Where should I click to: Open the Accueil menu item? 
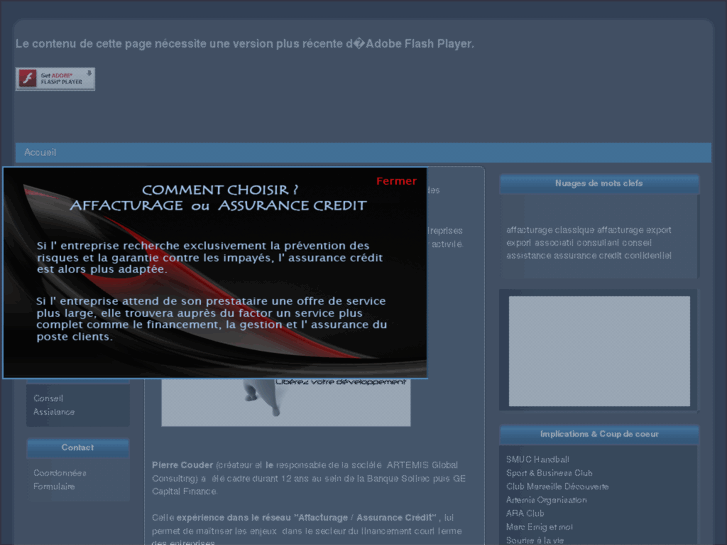click(40, 153)
